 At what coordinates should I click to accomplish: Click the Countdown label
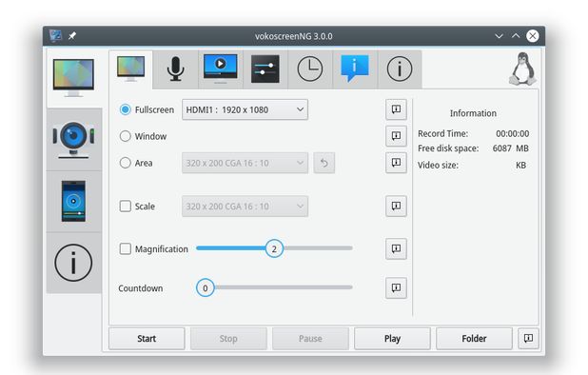point(141,288)
